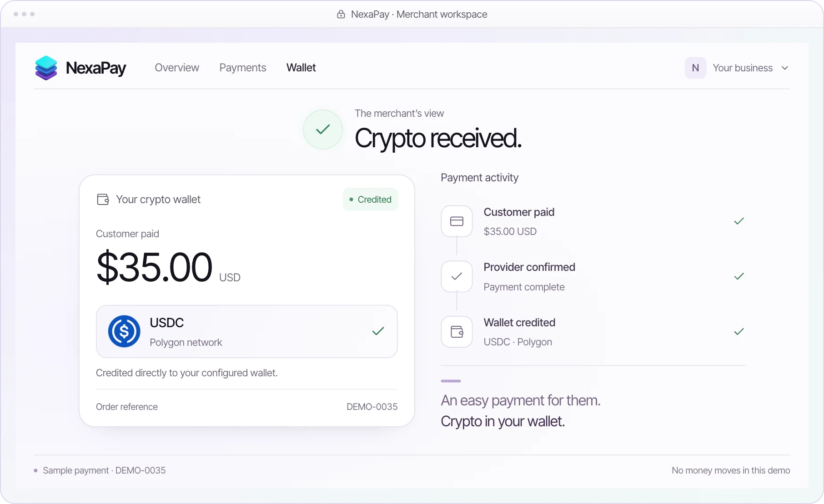Click the NexaPay · Merchant workspace window title
This screenshot has height=504, width=824.
(x=419, y=14)
